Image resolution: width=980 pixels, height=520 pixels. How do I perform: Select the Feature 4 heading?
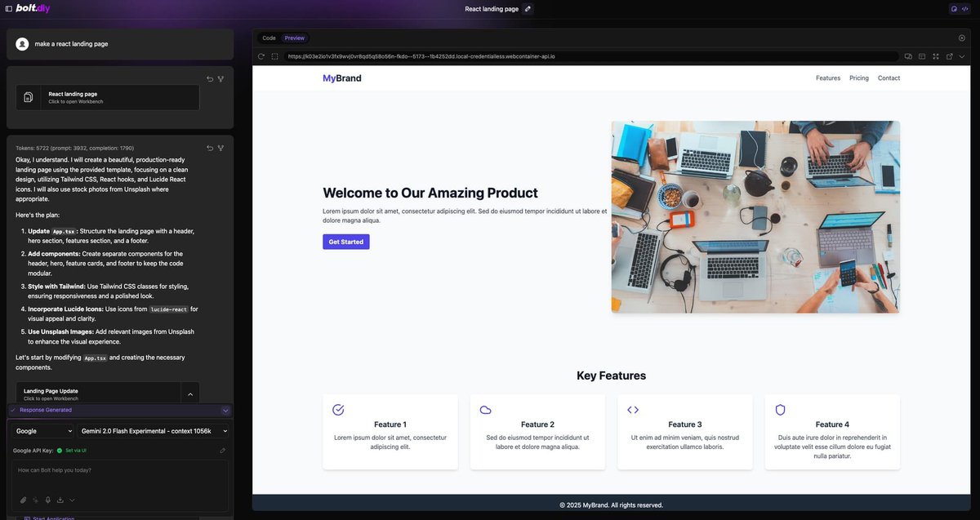point(832,424)
